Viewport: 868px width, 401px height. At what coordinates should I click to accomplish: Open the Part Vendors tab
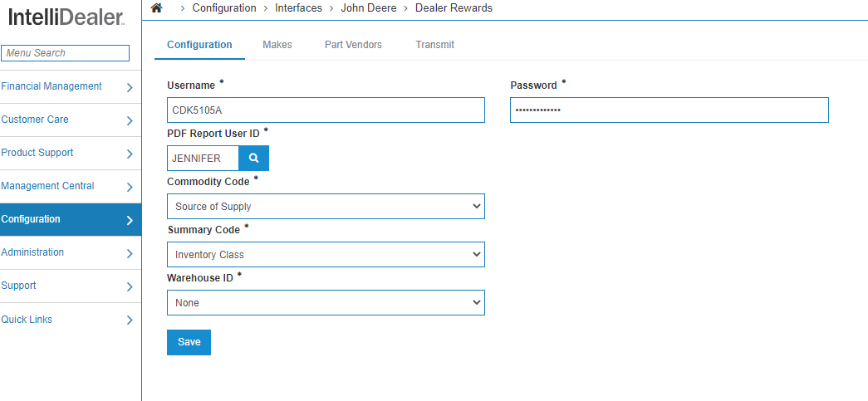coord(353,45)
